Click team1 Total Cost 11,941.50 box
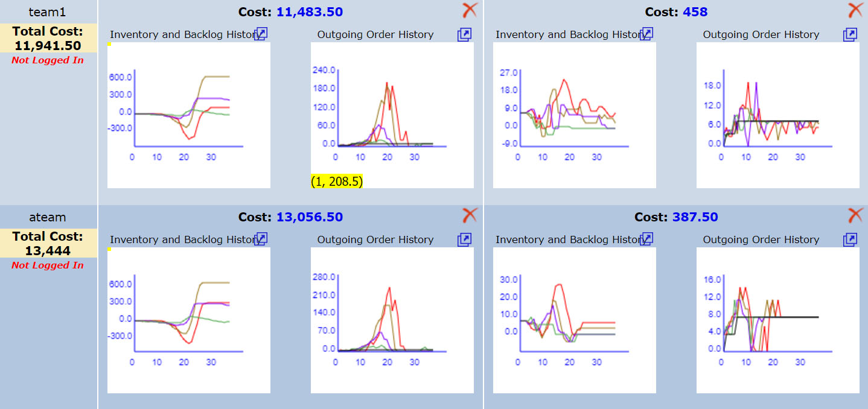Screen dimensions: 868x409 48,38
